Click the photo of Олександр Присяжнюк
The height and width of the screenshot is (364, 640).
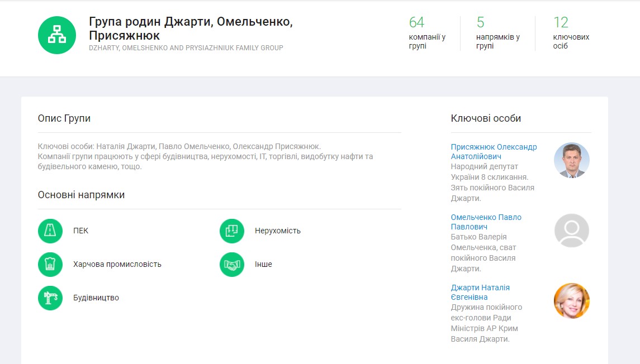571,160
